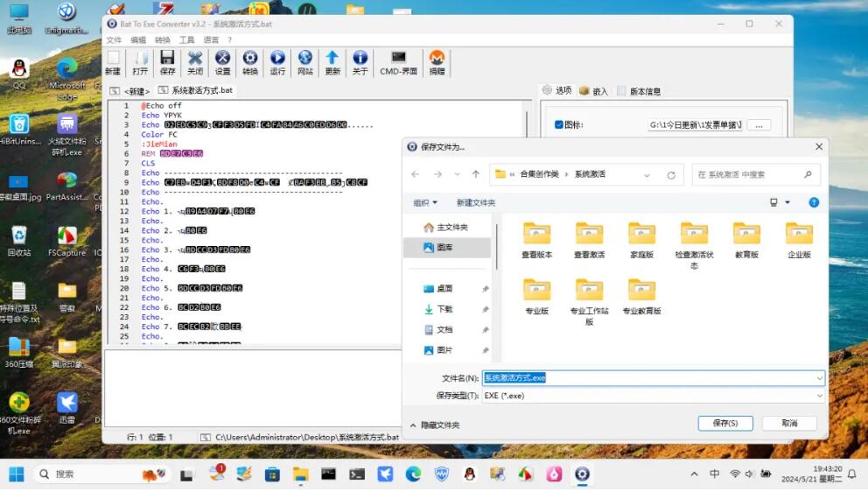Click the 运行 (Run) toolbar icon
The image size is (868, 499).
coord(277,62)
